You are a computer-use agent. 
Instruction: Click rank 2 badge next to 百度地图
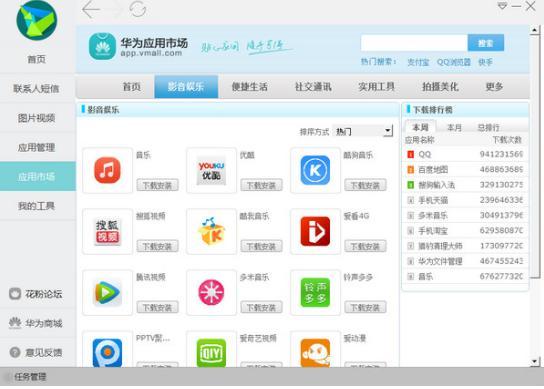click(410, 170)
